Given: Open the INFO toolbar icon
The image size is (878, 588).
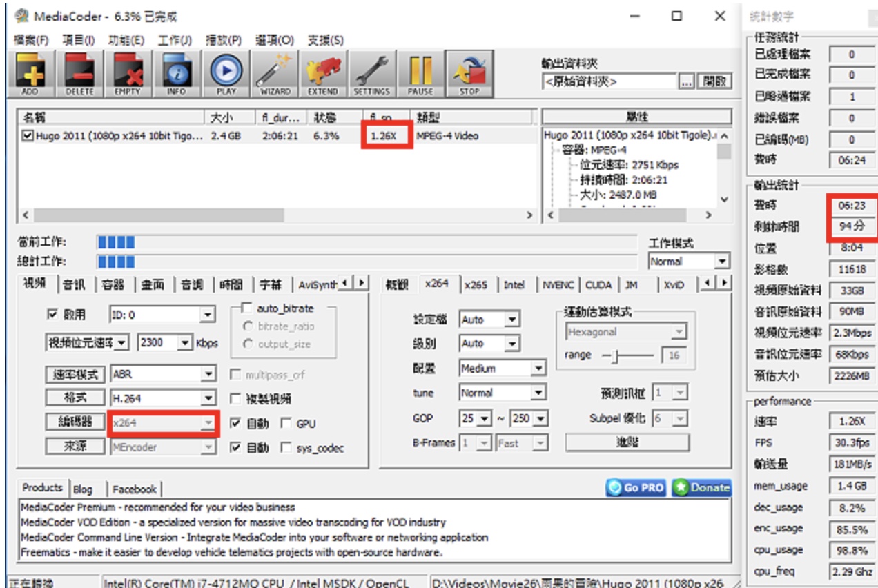Looking at the screenshot, I should 177,74.
